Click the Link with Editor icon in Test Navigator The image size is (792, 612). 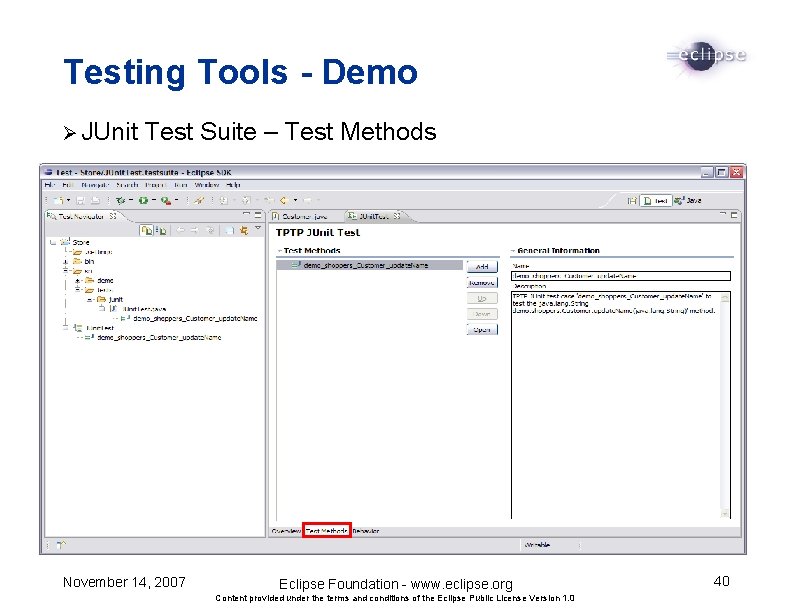244,230
